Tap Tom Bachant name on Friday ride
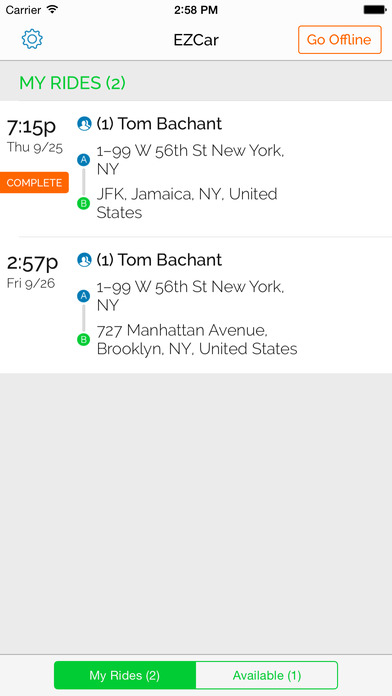The height and width of the screenshot is (696, 392). (170, 260)
